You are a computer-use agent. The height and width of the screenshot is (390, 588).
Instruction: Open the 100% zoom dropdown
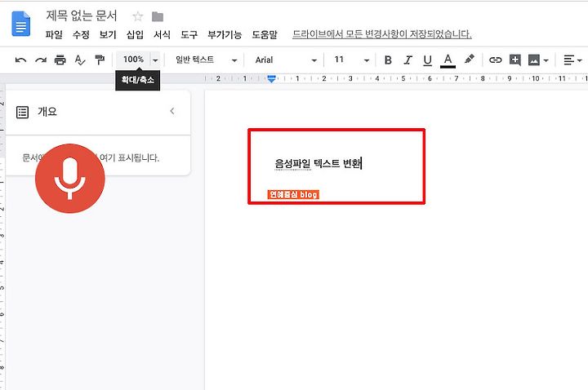tap(138, 60)
